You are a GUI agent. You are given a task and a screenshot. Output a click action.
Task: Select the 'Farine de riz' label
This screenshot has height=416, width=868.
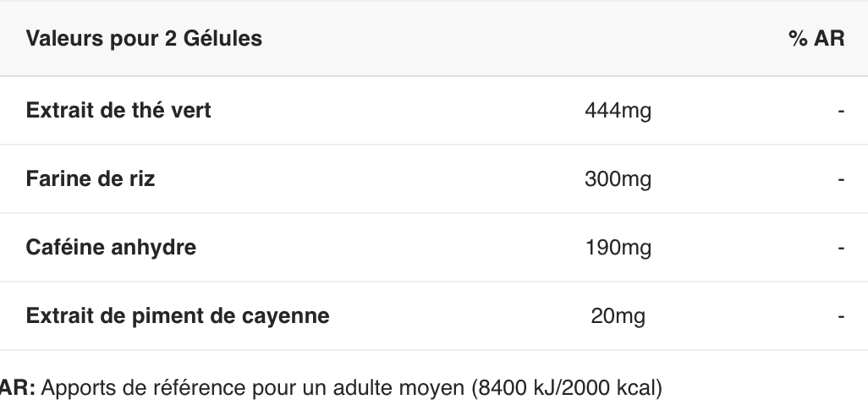tap(91, 179)
